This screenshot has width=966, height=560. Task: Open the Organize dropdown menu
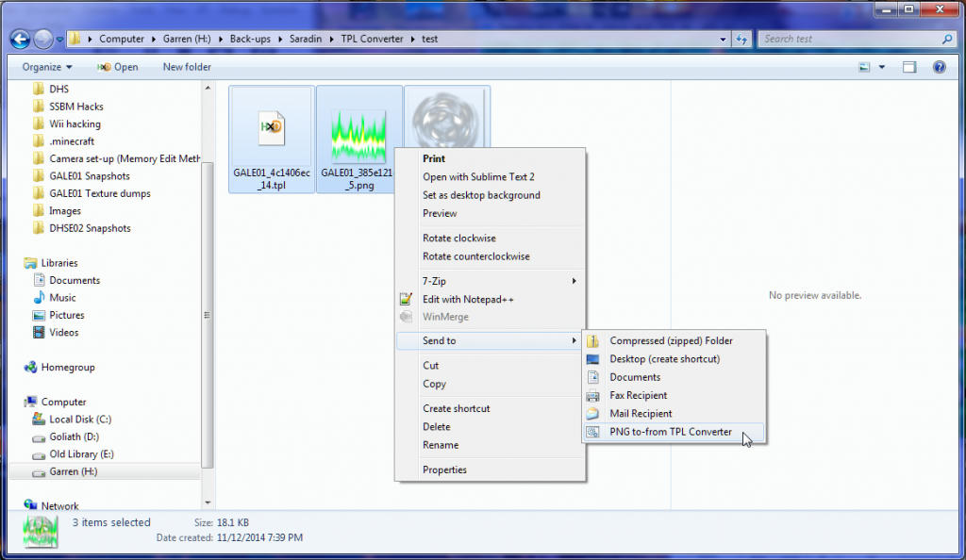pyautogui.click(x=47, y=67)
